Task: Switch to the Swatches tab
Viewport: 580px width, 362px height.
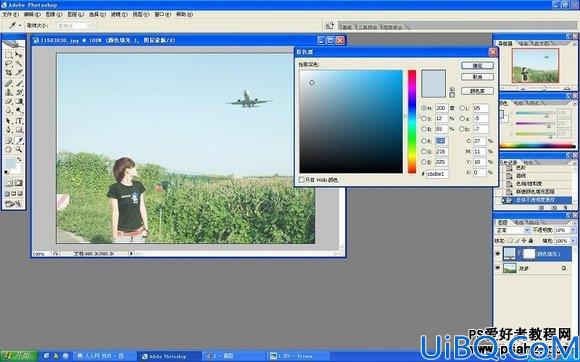Action: point(519,103)
